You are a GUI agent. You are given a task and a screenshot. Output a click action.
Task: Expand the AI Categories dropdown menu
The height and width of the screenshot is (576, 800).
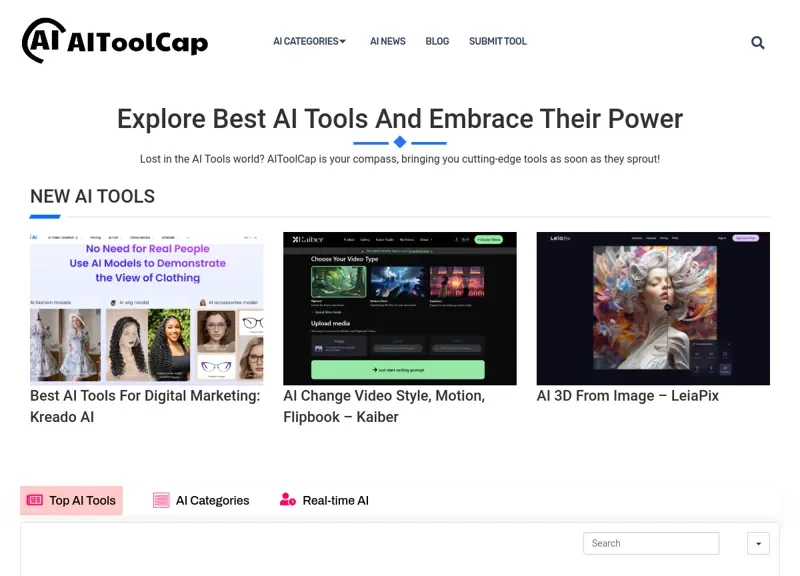click(309, 41)
